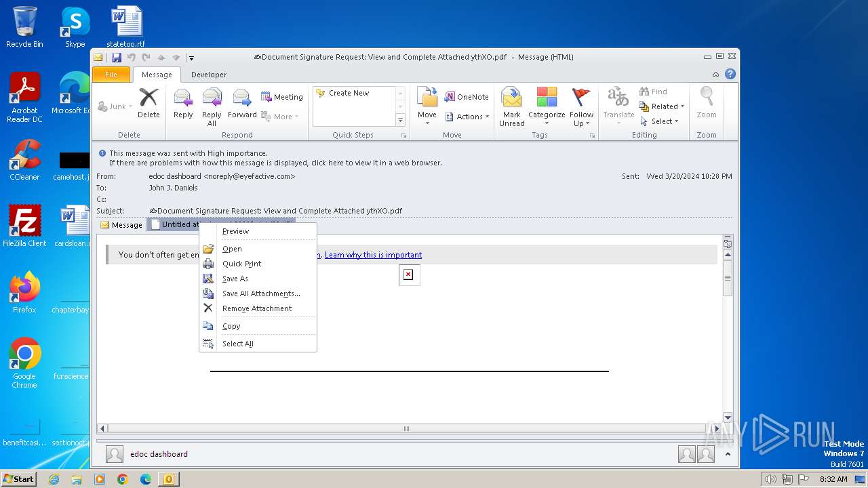Click the volume icon in system tray

click(770, 479)
